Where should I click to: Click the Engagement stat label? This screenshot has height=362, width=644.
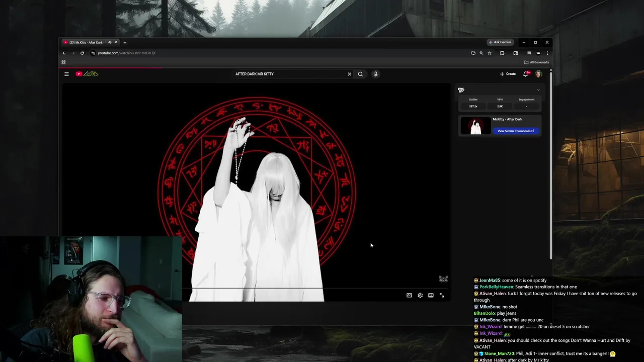click(526, 100)
